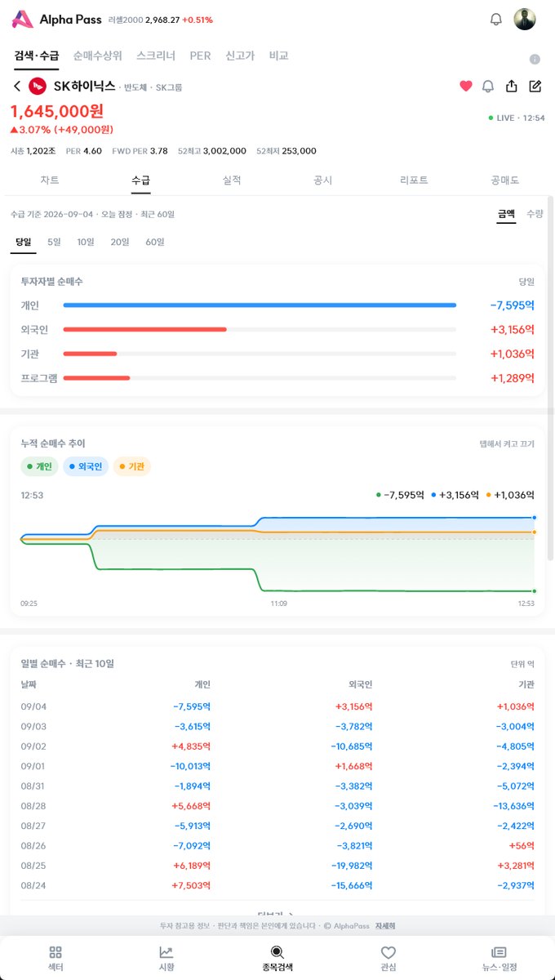This screenshot has height=980, width=555.
Task: Click the 1,645,000원 current price
Action: (x=57, y=111)
